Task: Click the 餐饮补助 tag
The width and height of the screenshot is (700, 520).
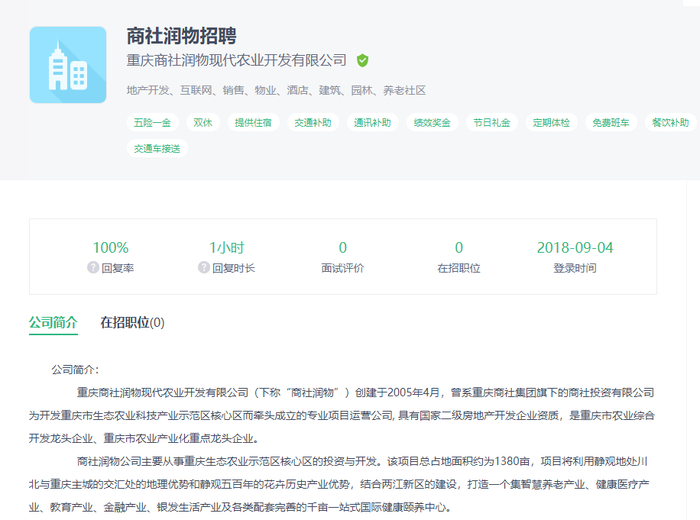Action: tap(670, 123)
